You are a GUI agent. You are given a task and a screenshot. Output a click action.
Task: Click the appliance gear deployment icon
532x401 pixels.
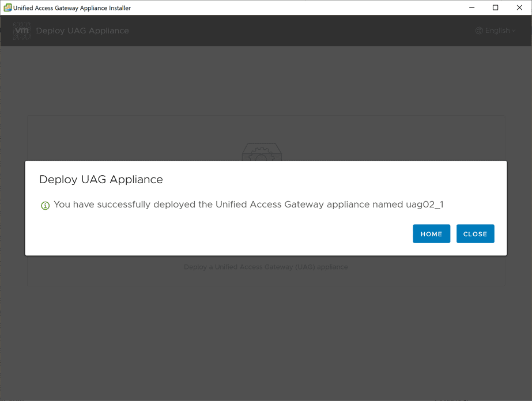[x=262, y=152]
